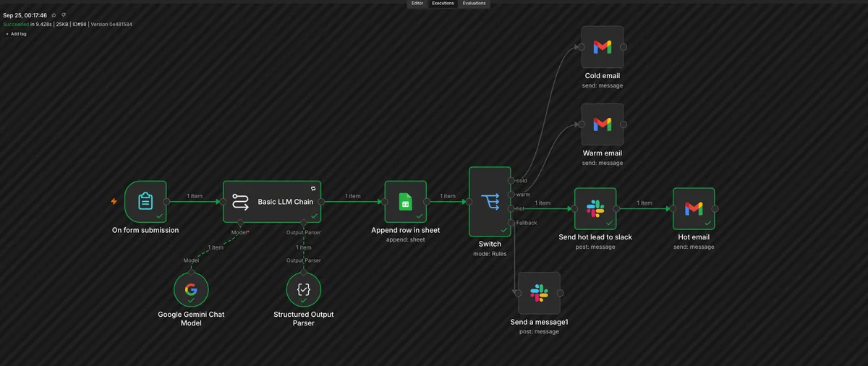This screenshot has height=366, width=868.
Task: Click the 'Hot email' node title
Action: point(694,237)
